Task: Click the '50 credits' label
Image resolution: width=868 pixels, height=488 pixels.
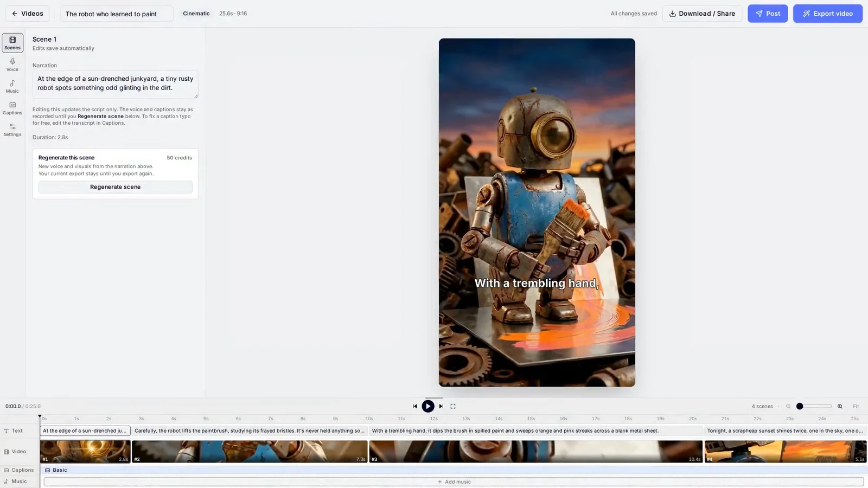Action: [x=180, y=158]
